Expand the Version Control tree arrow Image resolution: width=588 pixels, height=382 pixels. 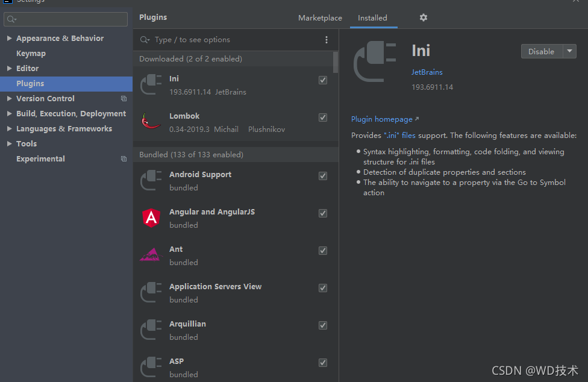click(10, 99)
